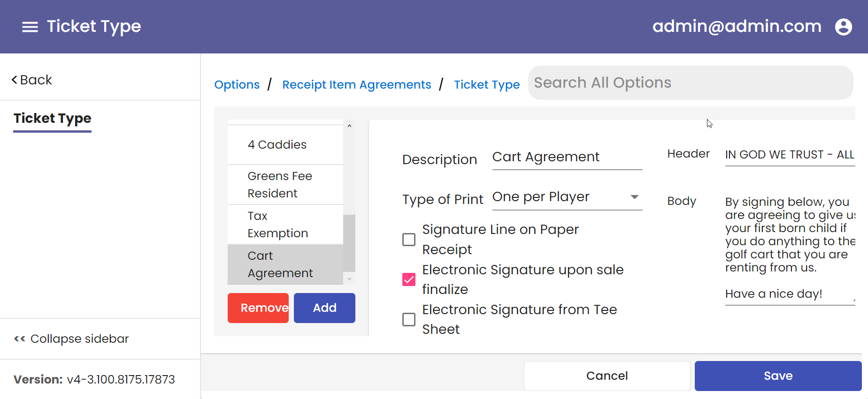Click the Collapse sidebar double-chevron
The width and height of the screenshot is (868, 399).
pos(19,339)
